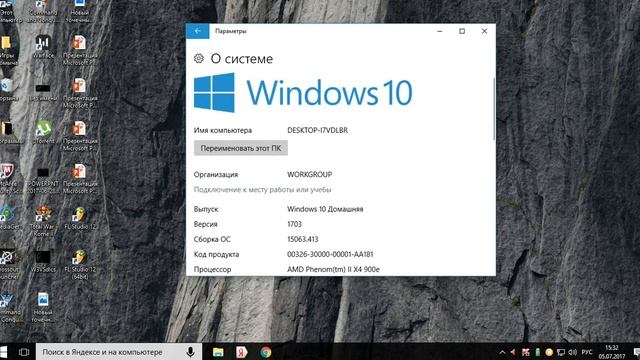Select the FL Studio 12 (64bit) shortcut

pos(80,264)
